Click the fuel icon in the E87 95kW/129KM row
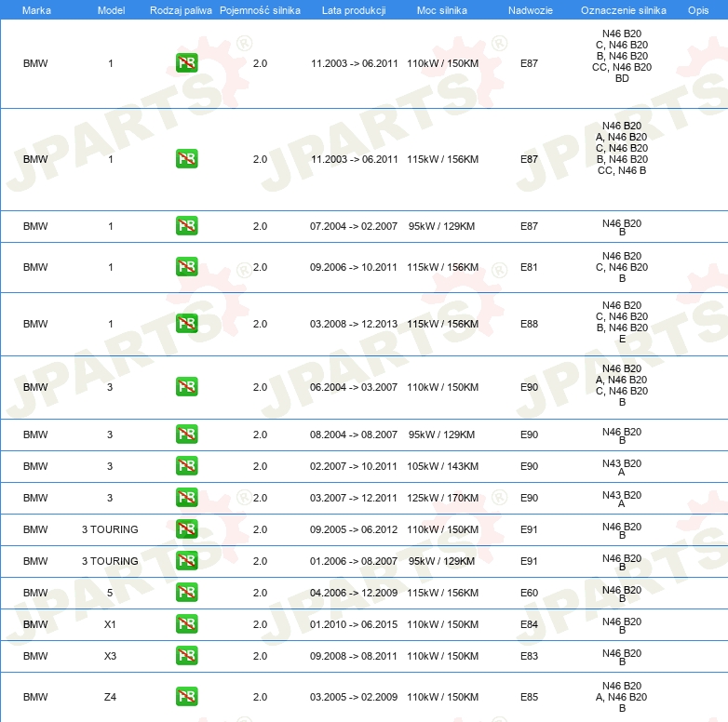The height and width of the screenshot is (722, 728). [186, 225]
